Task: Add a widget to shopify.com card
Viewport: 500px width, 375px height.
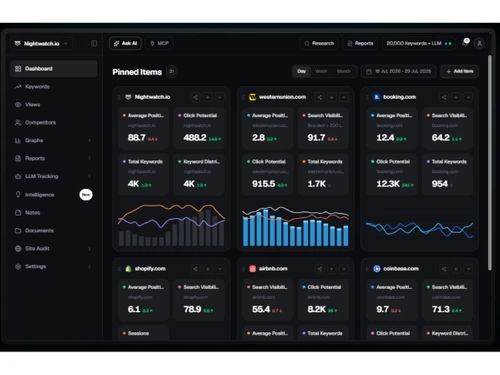Action: [208, 269]
